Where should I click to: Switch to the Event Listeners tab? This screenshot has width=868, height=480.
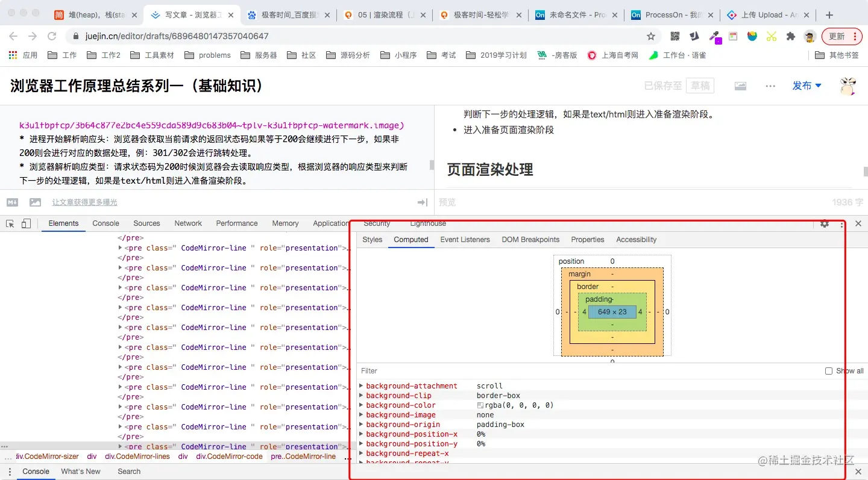click(465, 240)
